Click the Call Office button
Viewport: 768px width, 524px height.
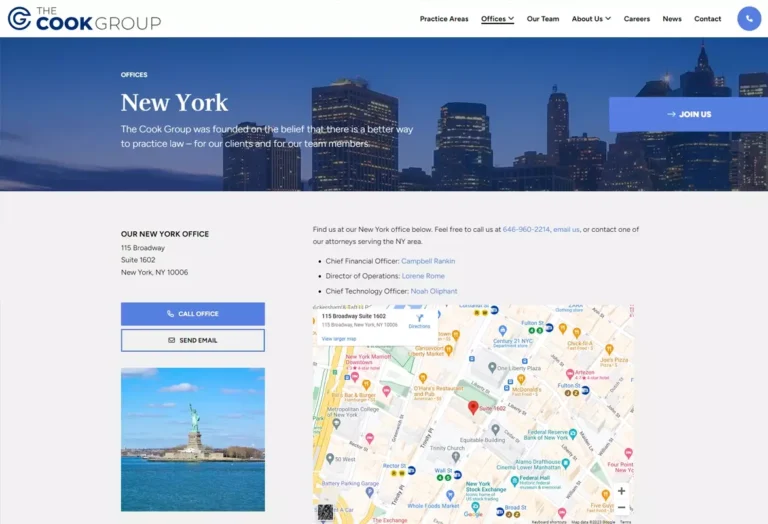[193, 314]
